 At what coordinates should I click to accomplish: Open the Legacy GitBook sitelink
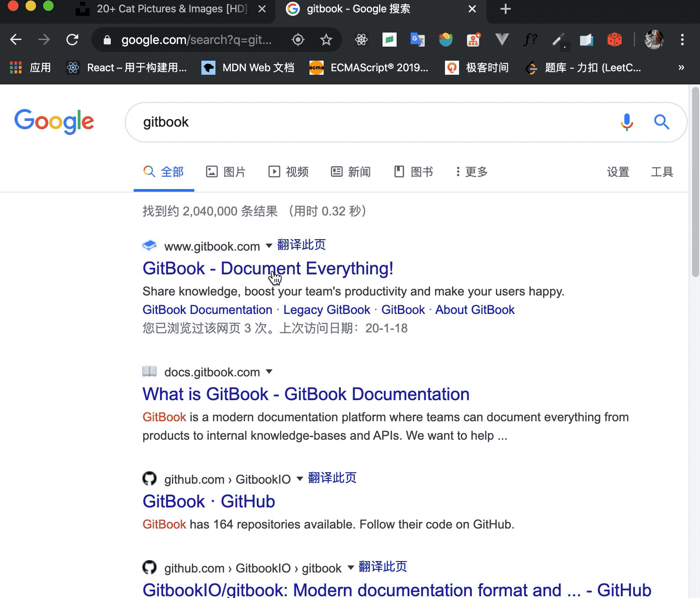(327, 310)
